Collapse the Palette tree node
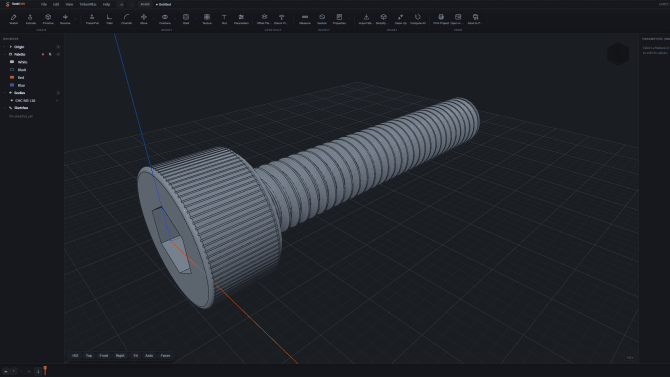This screenshot has width=670, height=377. [x=5, y=54]
